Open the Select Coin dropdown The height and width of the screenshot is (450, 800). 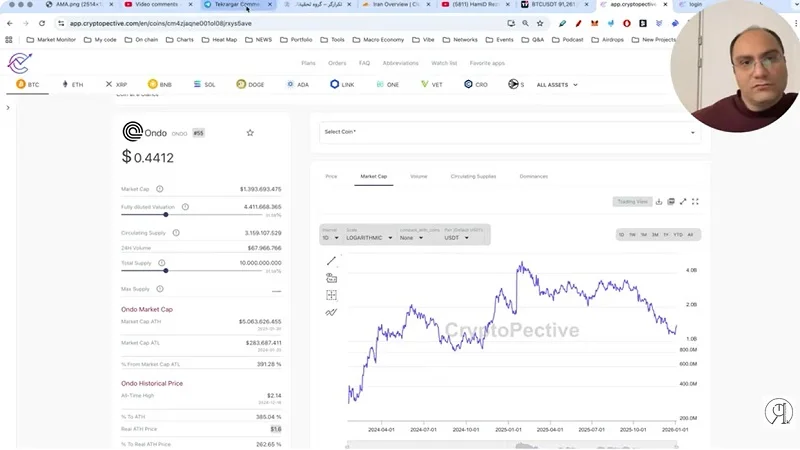tap(510, 132)
